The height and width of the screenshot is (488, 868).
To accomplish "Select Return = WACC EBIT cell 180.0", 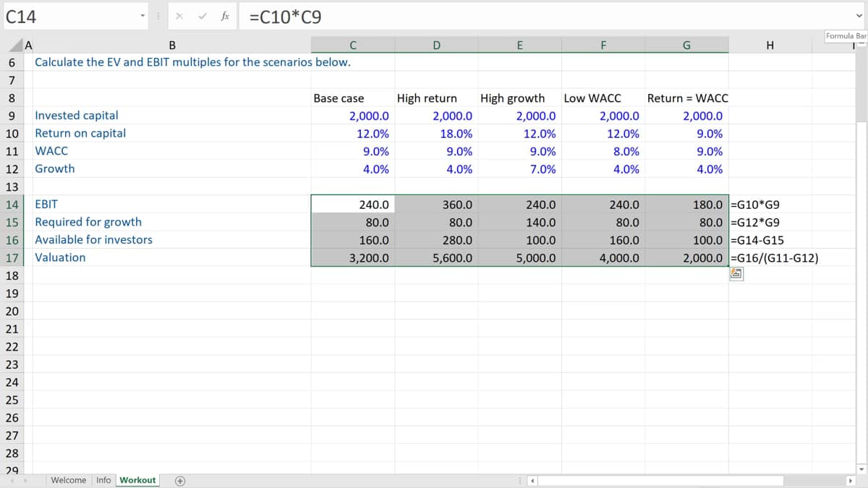I will (687, 205).
